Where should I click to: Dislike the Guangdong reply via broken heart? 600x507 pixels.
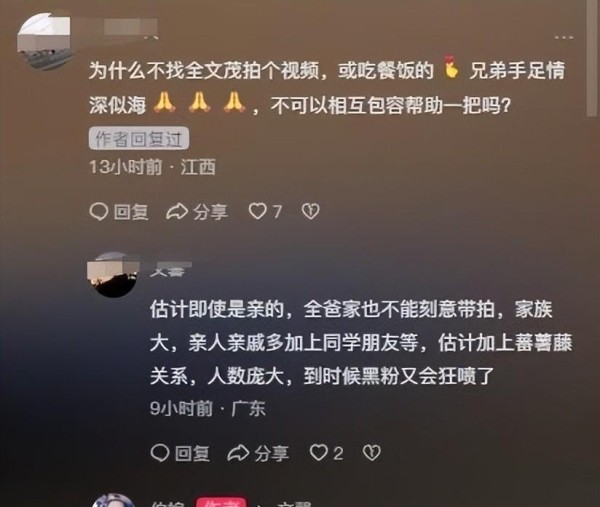click(x=372, y=453)
